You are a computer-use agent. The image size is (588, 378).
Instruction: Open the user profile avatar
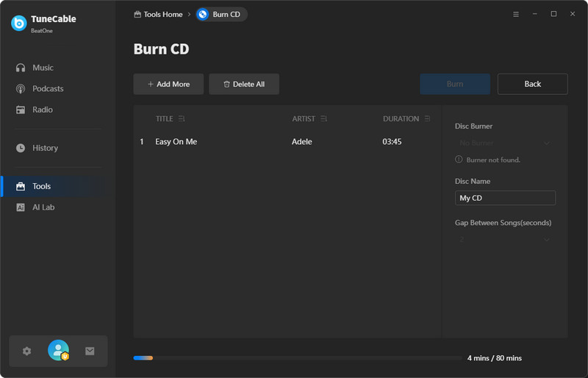point(58,351)
